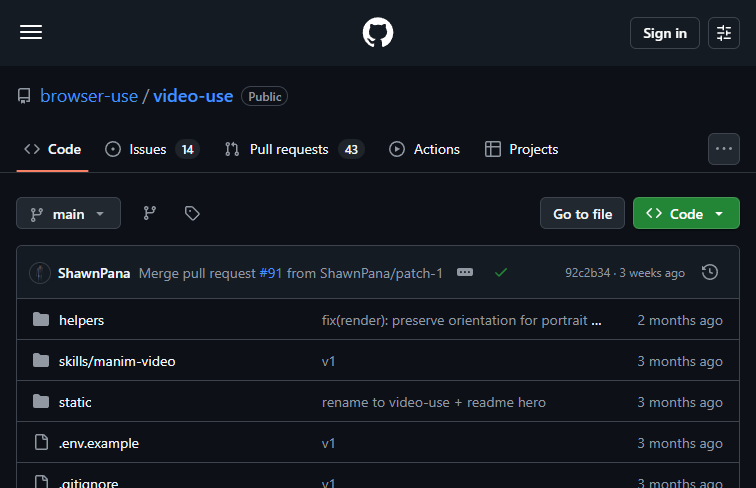
Task: Open commit 'rename to video-use + readme hero'
Action: (x=433, y=402)
